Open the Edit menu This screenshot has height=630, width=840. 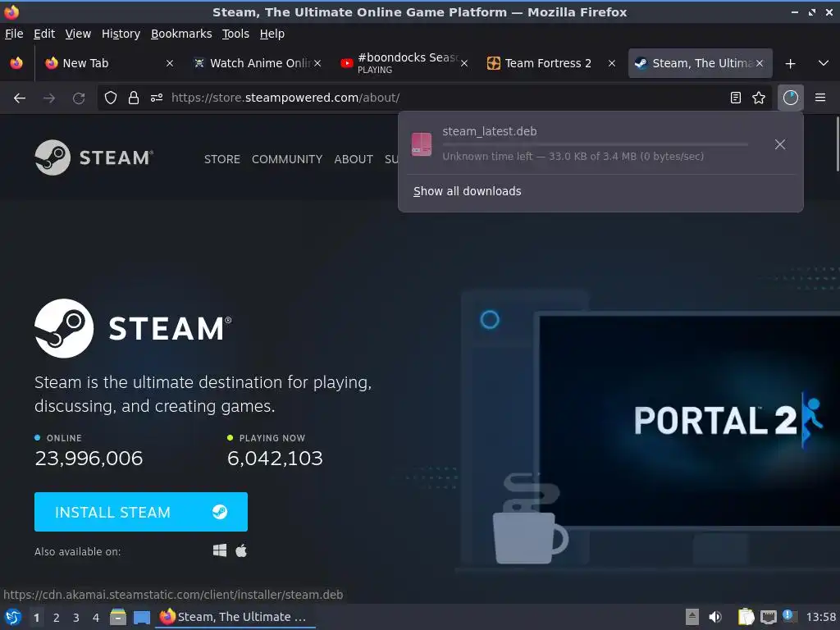pyautogui.click(x=44, y=34)
